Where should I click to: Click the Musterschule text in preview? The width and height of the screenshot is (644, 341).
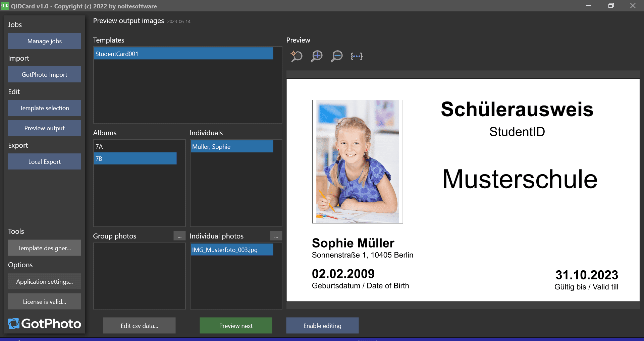(520, 179)
